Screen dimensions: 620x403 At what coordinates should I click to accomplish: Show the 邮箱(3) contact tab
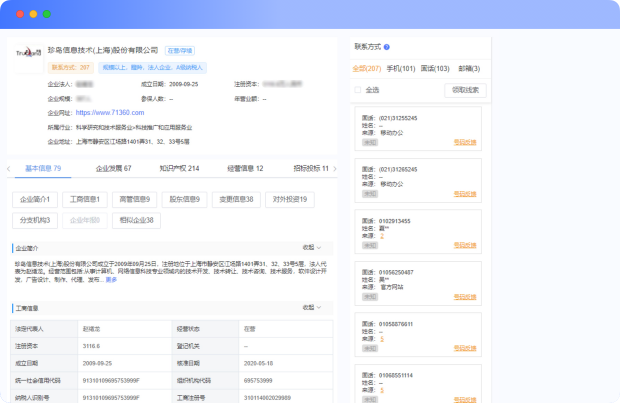tap(469, 68)
